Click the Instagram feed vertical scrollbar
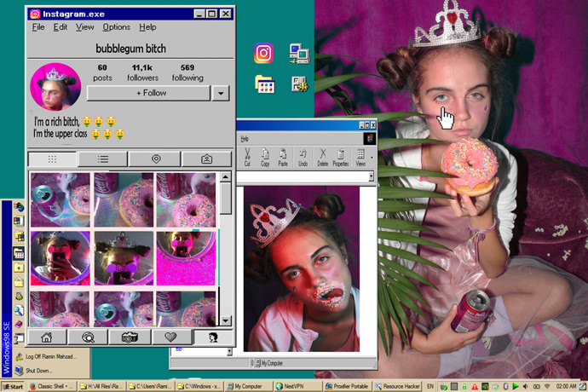This screenshot has height=392, width=588. pos(225,247)
